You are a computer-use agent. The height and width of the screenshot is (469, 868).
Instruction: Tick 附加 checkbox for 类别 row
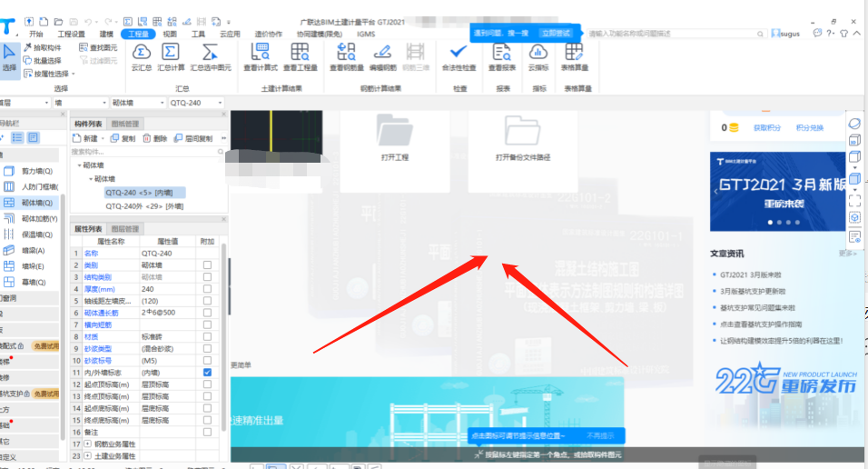[x=207, y=265]
